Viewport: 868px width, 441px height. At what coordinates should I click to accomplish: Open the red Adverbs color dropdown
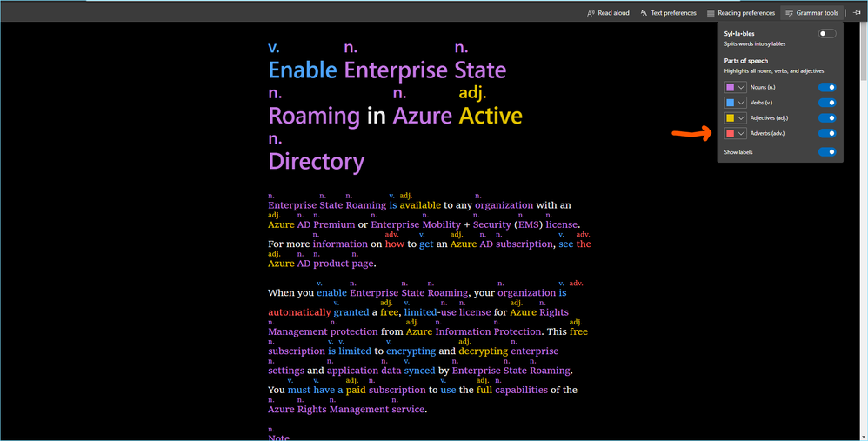[x=735, y=133]
